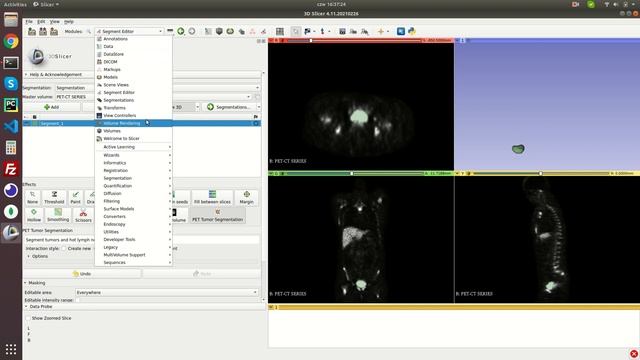
Task: Select the Smoothing effect tool
Action: click(58, 216)
